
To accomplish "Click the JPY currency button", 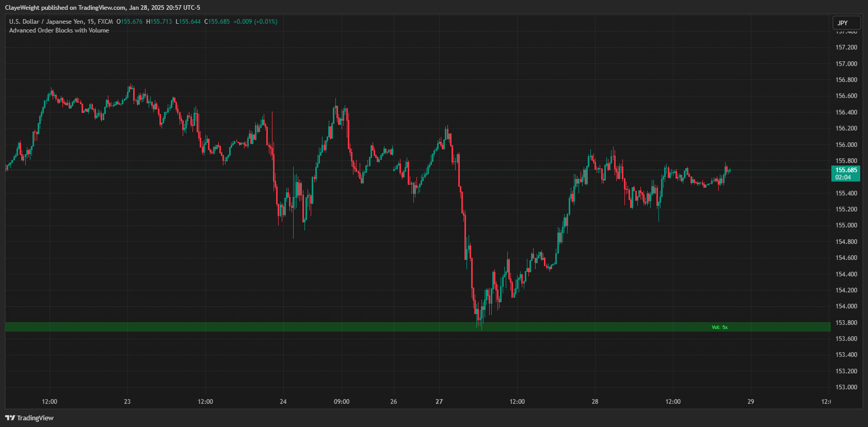I will coord(846,23).
